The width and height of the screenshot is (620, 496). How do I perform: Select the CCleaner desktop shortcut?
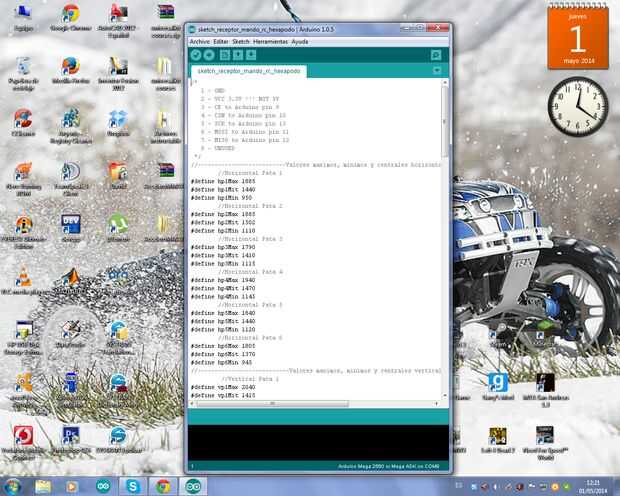pos(23,123)
